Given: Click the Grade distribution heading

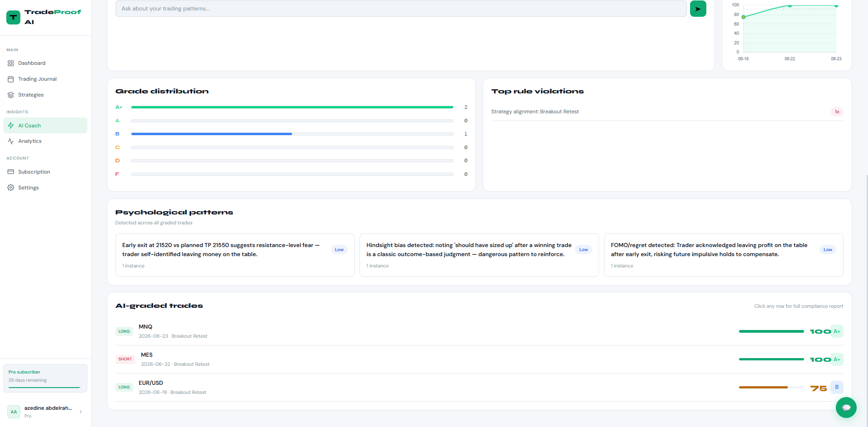Looking at the screenshot, I should coord(162,92).
